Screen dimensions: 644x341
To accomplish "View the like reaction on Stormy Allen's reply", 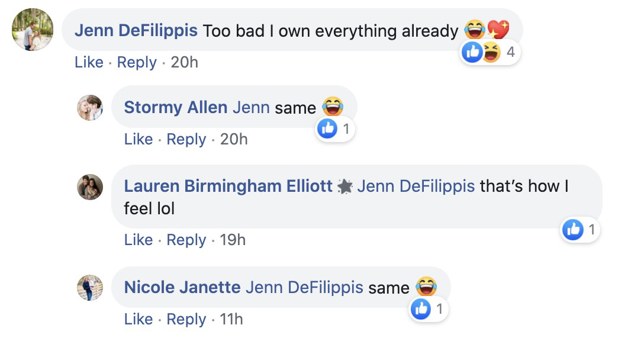I will (x=336, y=129).
